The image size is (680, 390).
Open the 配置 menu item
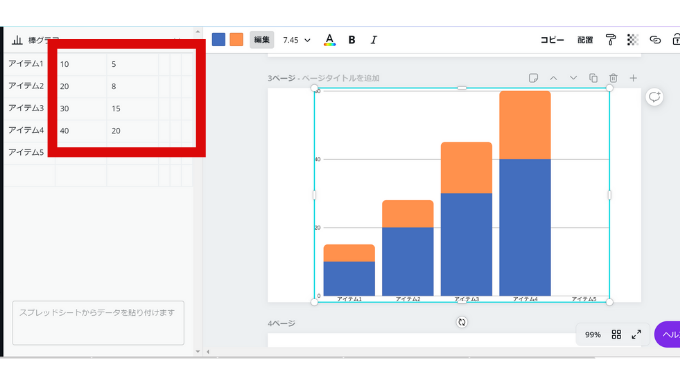click(x=585, y=40)
